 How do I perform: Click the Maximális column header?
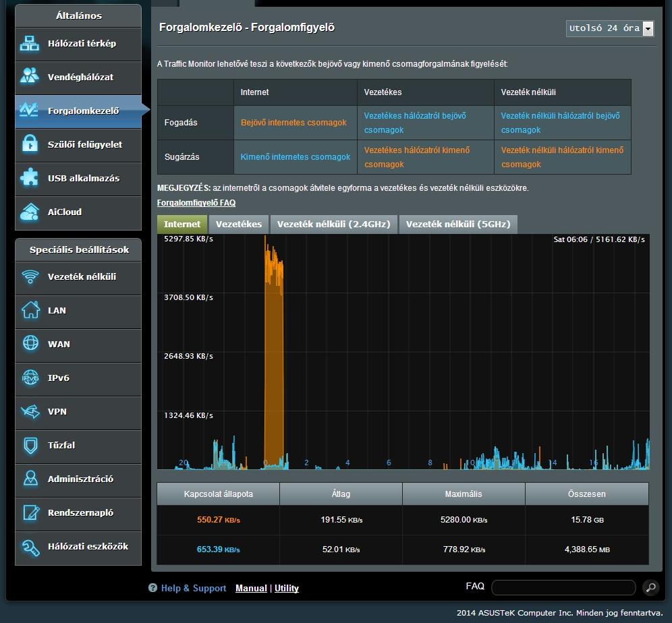[464, 494]
